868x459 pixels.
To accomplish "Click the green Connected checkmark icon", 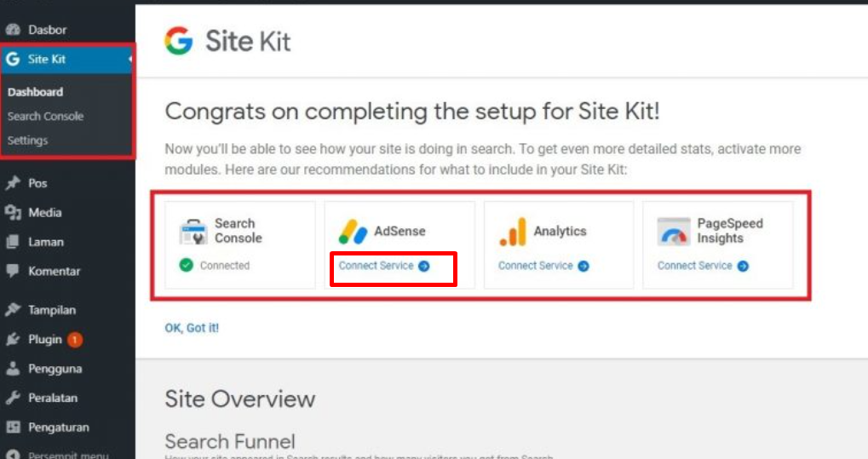I will (x=186, y=266).
